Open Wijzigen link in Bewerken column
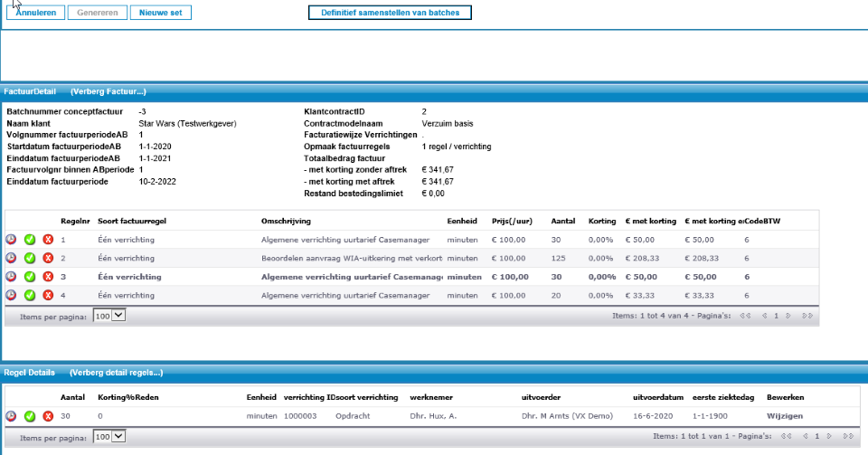The height and width of the screenshot is (455, 868). (x=785, y=416)
